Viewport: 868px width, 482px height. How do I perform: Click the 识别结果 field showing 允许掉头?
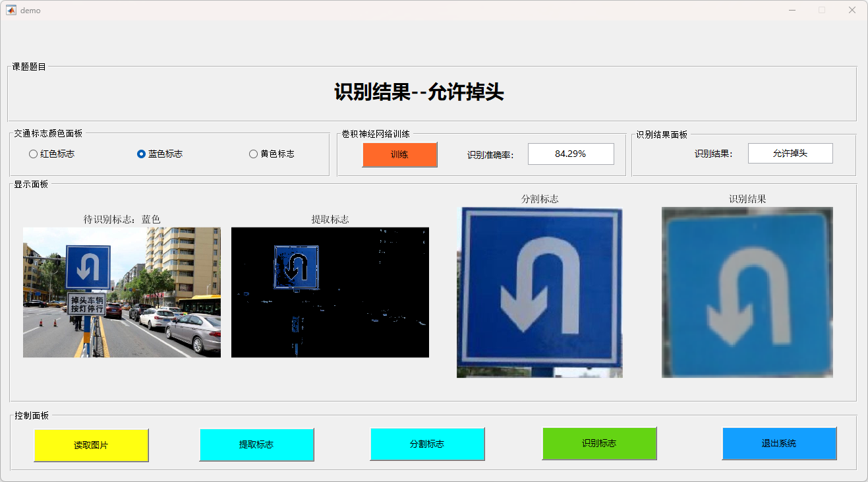click(x=790, y=154)
